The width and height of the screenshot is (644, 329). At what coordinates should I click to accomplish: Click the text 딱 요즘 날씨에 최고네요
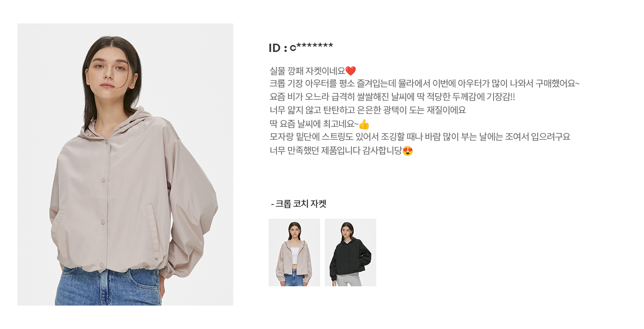tap(314, 124)
